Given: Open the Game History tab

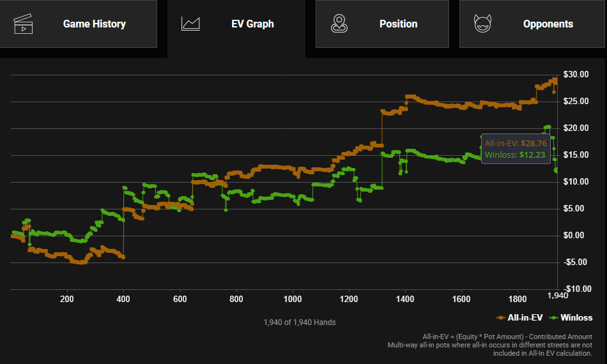Looking at the screenshot, I should click(x=78, y=24).
